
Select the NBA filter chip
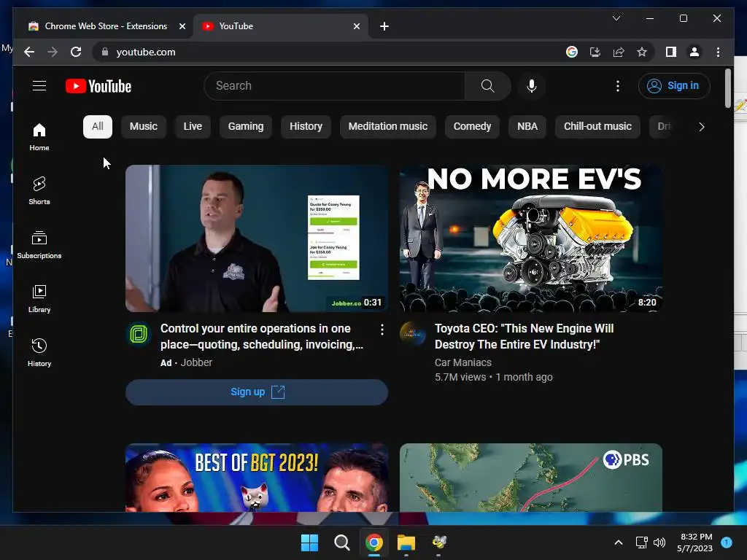click(x=527, y=127)
